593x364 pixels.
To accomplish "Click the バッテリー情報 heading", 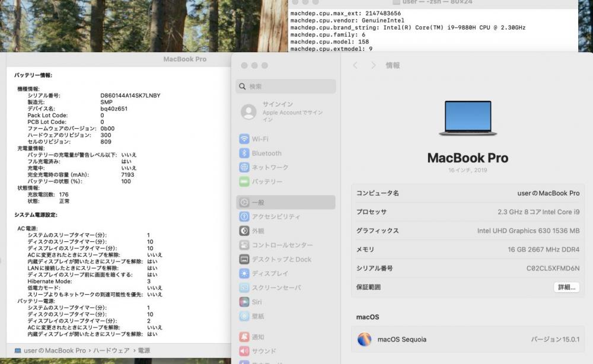I will point(33,75).
